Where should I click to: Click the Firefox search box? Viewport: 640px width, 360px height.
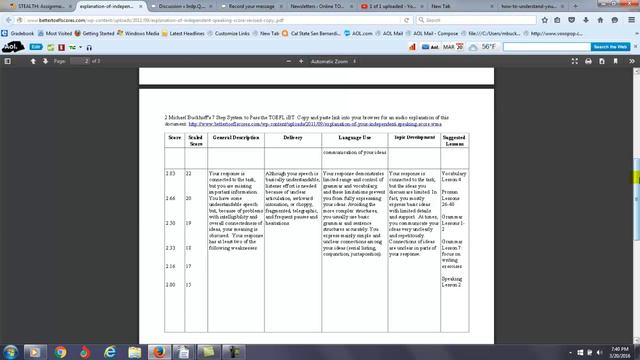point(476,20)
